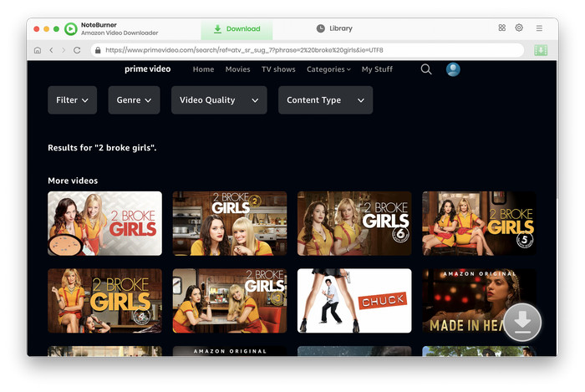Open the user profile avatar
This screenshot has height=392, width=585.
[x=453, y=69]
